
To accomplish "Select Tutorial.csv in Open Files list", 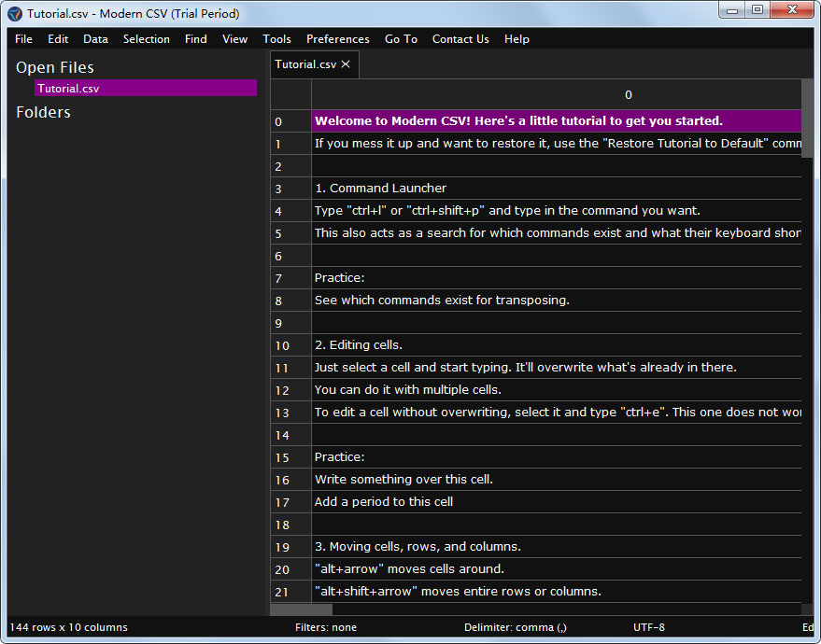I will point(145,89).
